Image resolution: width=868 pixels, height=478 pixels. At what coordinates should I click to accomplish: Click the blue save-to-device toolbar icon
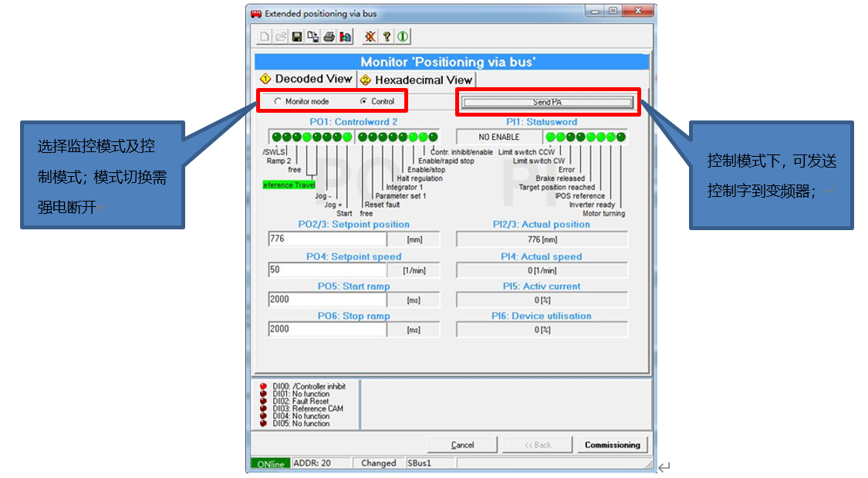click(345, 36)
